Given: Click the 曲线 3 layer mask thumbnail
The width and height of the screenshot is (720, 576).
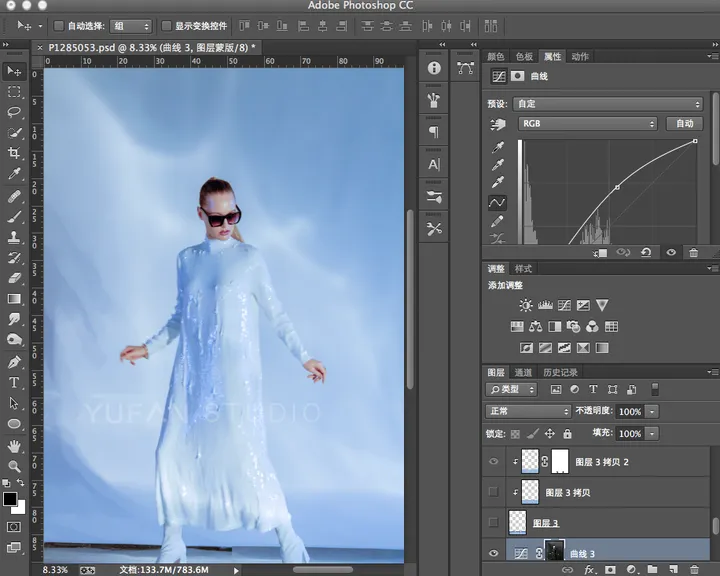Looking at the screenshot, I should pyautogui.click(x=554, y=550).
